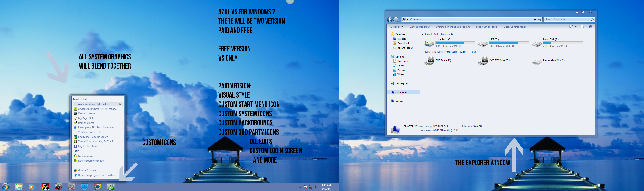Unpin Ave's Windows Style Builder pin icon
644x191 pixels.
120,104
